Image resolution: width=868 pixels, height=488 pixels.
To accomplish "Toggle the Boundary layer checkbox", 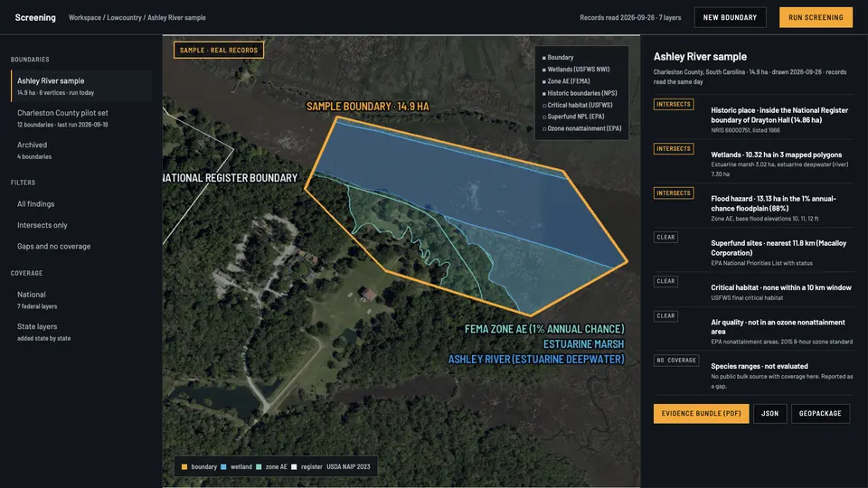I will pyautogui.click(x=544, y=58).
